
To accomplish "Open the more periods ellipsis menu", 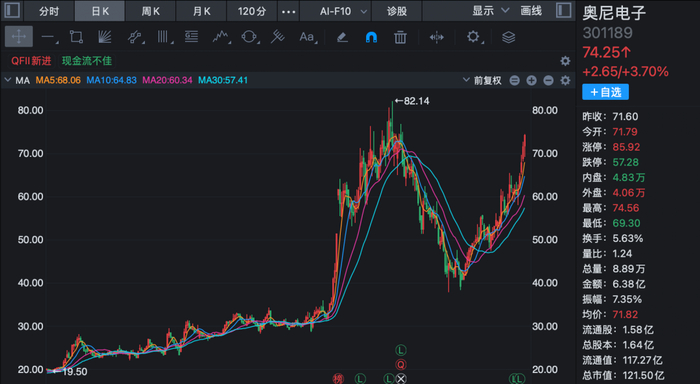I will [x=288, y=11].
